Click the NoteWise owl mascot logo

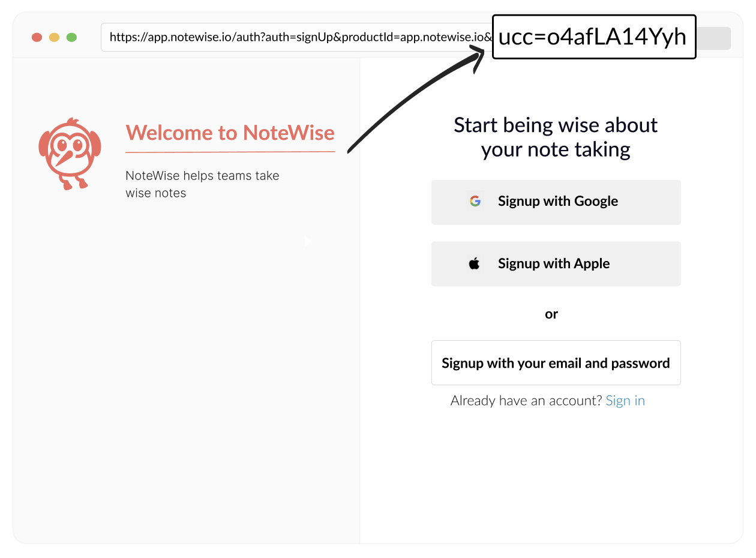click(x=70, y=154)
